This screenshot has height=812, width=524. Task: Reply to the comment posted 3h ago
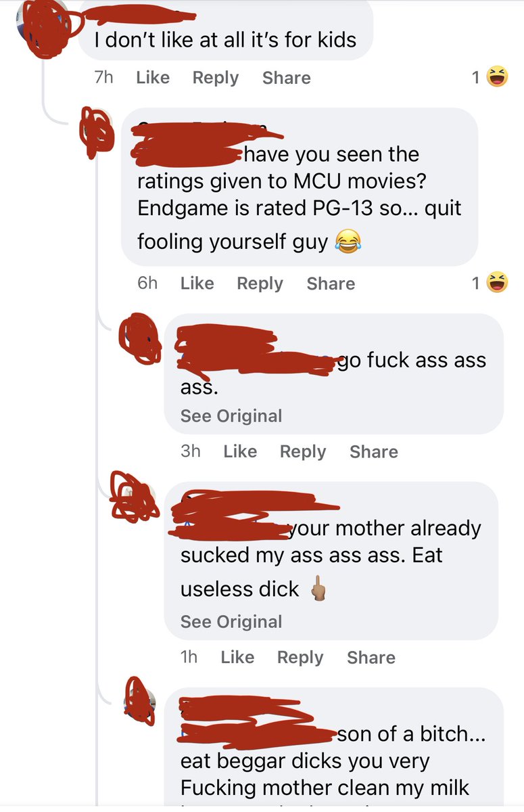303,451
